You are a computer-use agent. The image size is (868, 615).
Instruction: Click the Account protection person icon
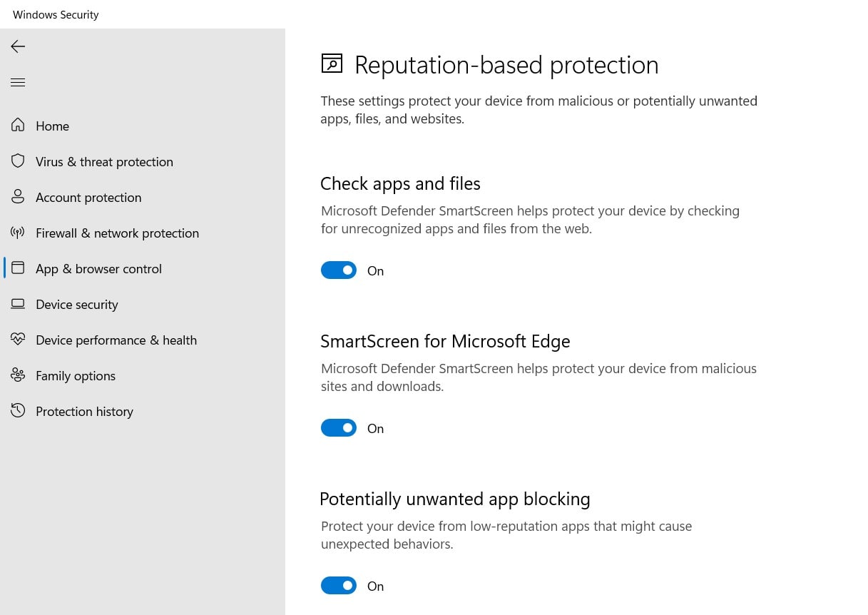click(18, 197)
